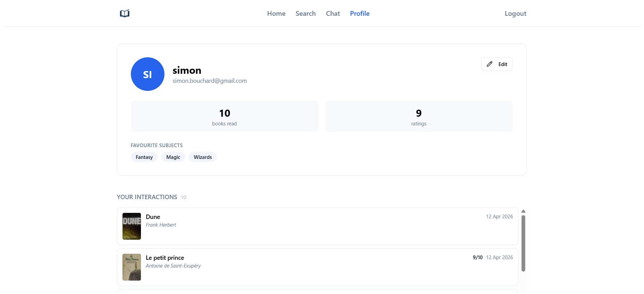Screen dimensions: 644x294
Task: Open the Dune book cover thumbnail
Action: coord(132,226)
